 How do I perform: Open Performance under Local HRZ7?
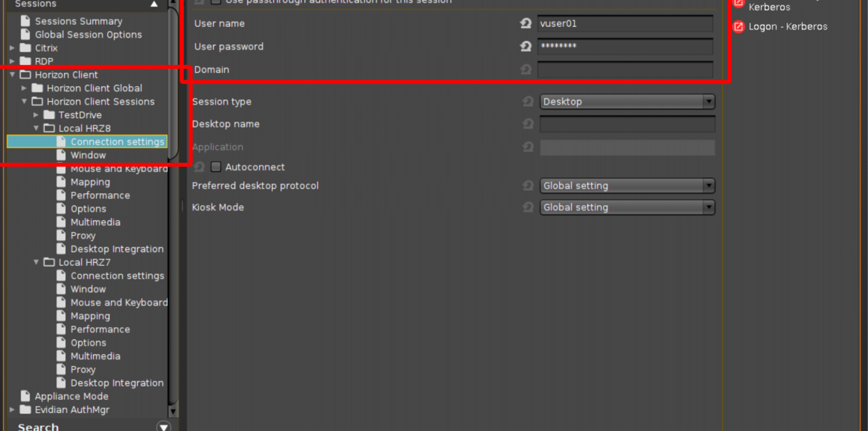pos(100,329)
